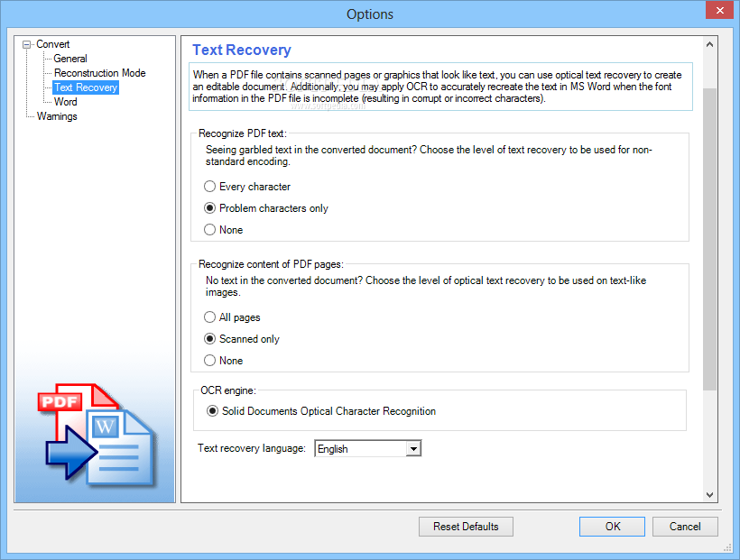Click the 'OCR engine:' group label
The height and width of the screenshot is (560, 740).
tap(228, 390)
